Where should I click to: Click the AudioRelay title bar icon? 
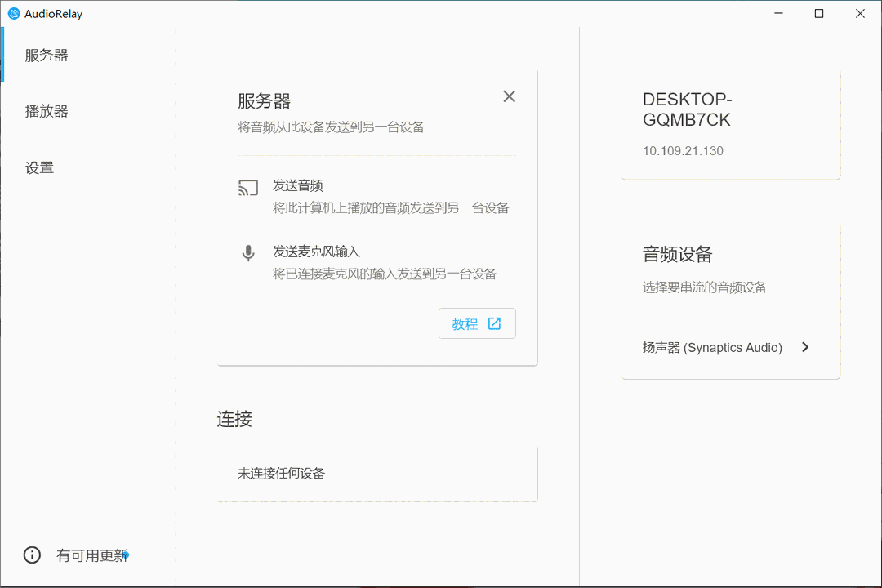tap(14, 13)
